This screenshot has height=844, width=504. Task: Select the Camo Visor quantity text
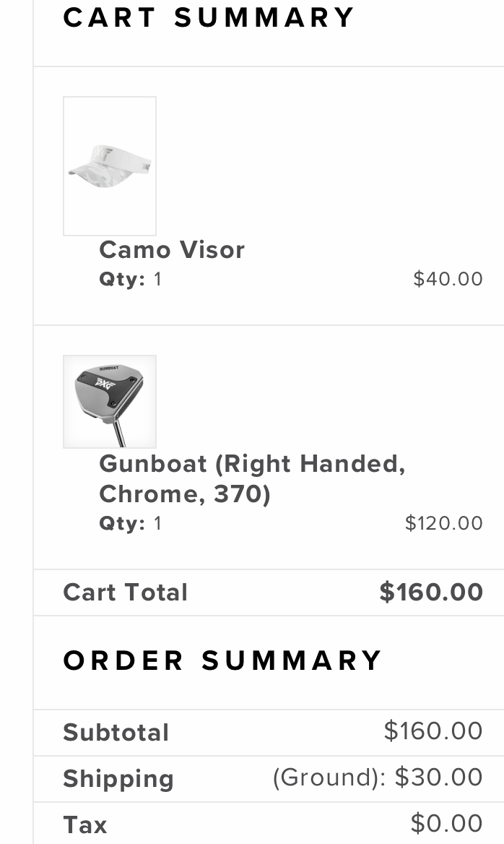pos(131,279)
